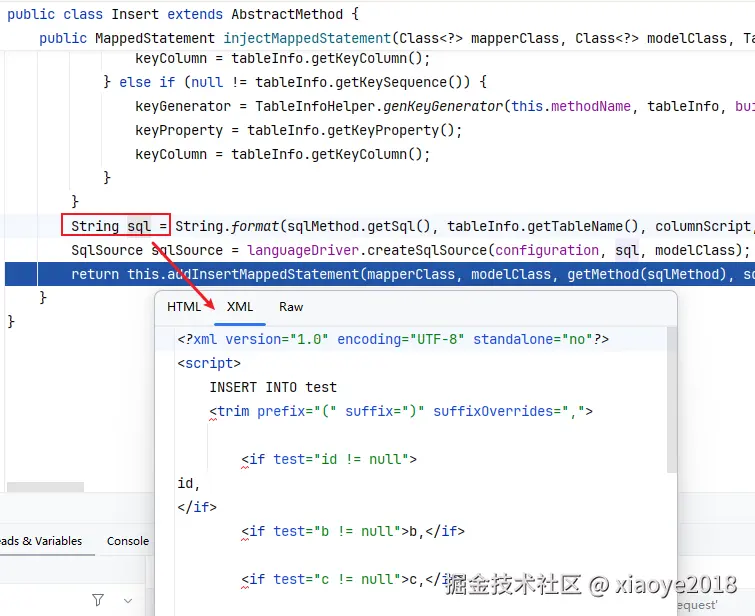
Task: Click the if test="b != null" line
Action: click(353, 531)
